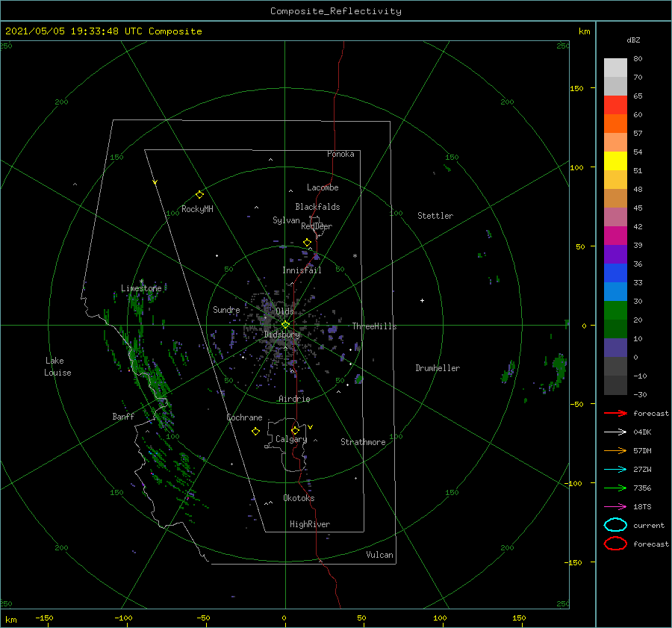Click the white 04DK arrow icon
Viewport: 672px width, 628px height.
[615, 432]
